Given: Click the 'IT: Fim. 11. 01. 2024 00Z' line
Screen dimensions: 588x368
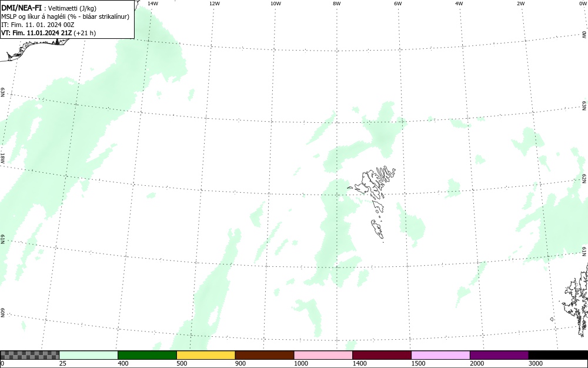Looking at the screenshot, I should (x=38, y=25).
